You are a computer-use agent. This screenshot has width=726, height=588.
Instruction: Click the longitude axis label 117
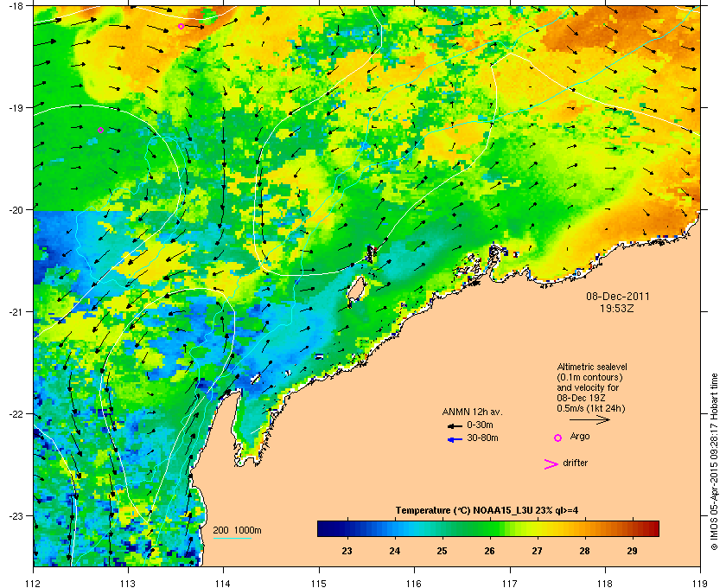point(510,584)
